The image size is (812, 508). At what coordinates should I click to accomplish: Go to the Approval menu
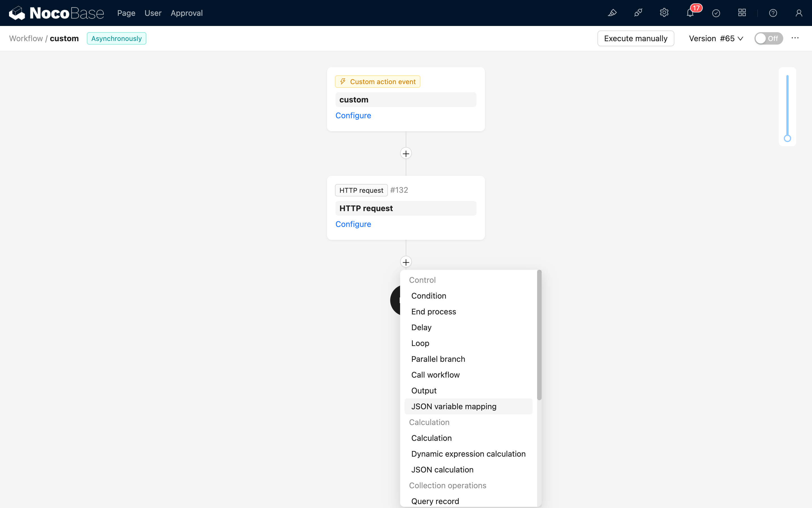click(187, 13)
